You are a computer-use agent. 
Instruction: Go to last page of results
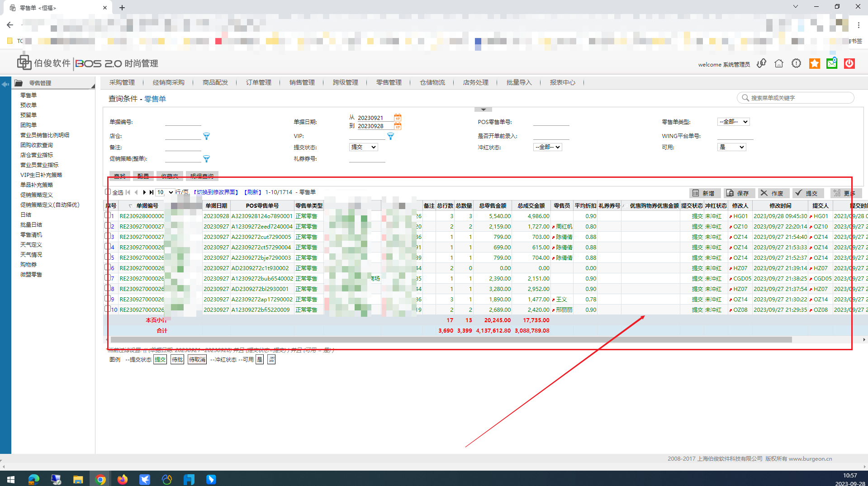[152, 192]
